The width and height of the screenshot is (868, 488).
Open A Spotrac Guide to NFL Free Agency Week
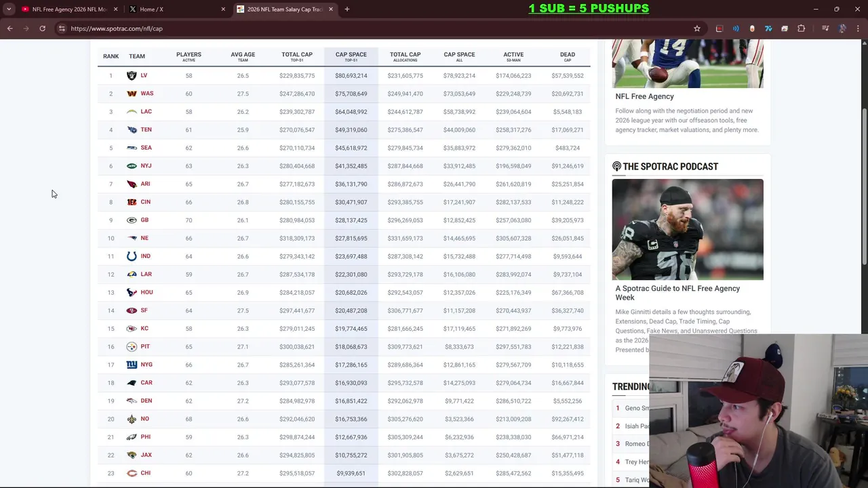point(677,293)
